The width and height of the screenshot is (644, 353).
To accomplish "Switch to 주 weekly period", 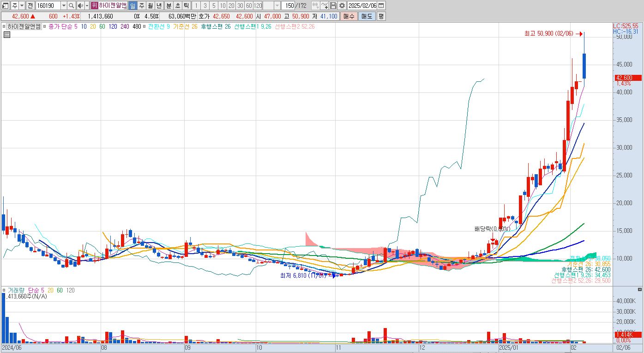I will 141,6.
